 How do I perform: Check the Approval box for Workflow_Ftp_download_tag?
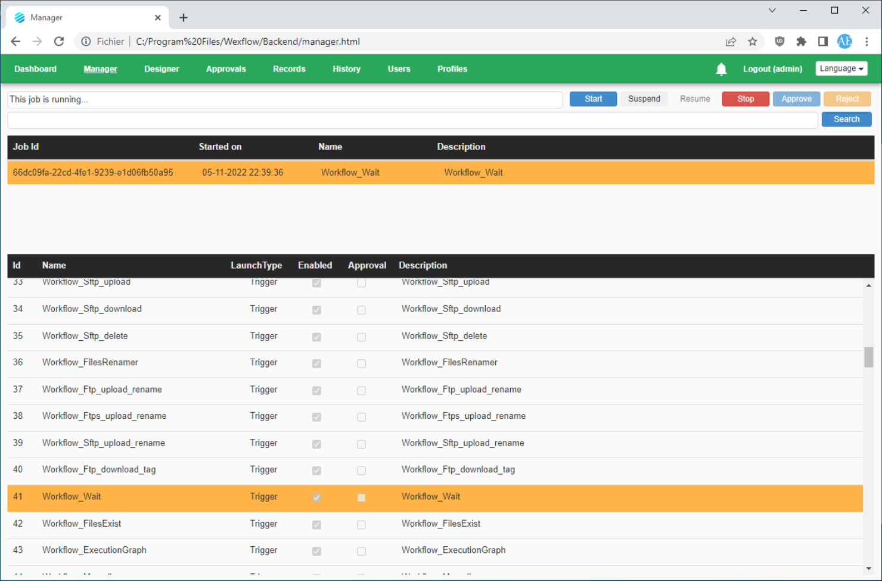361,471
